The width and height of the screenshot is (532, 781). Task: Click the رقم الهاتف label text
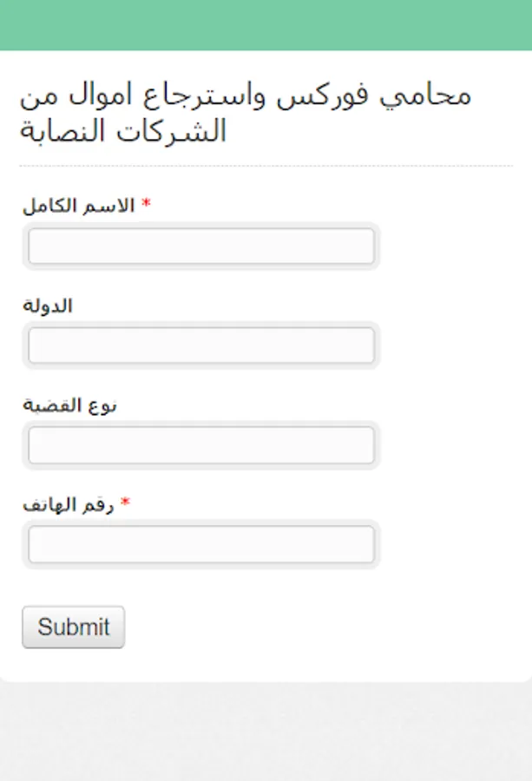(x=69, y=504)
